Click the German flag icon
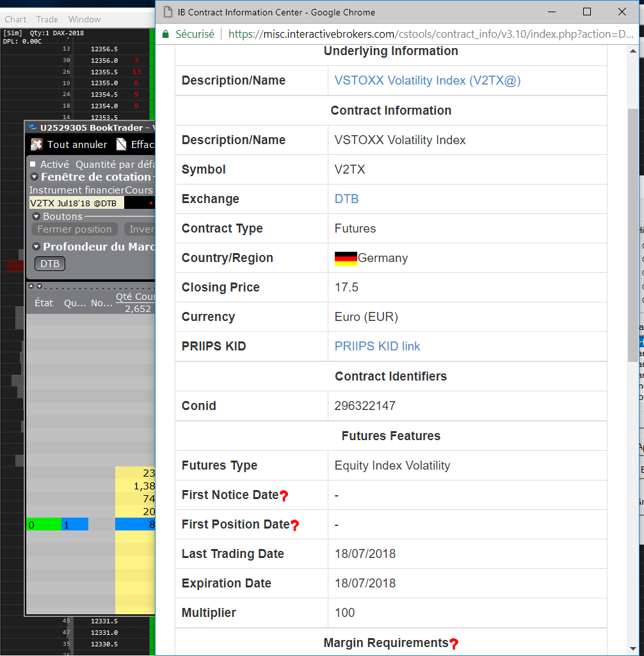Image resolution: width=644 pixels, height=656 pixels. (x=346, y=259)
